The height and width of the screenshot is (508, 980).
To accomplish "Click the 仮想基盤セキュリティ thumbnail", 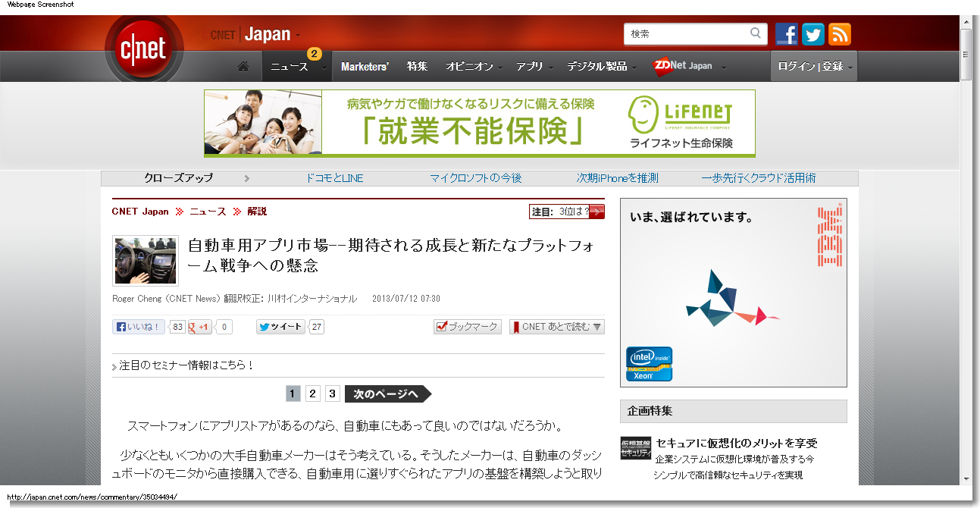I will 636,449.
